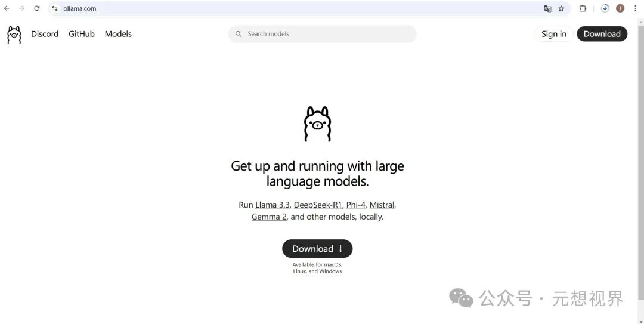Viewport: 644px width, 324px height.
Task: Open the browser extensions puzzle icon
Action: [583, 8]
